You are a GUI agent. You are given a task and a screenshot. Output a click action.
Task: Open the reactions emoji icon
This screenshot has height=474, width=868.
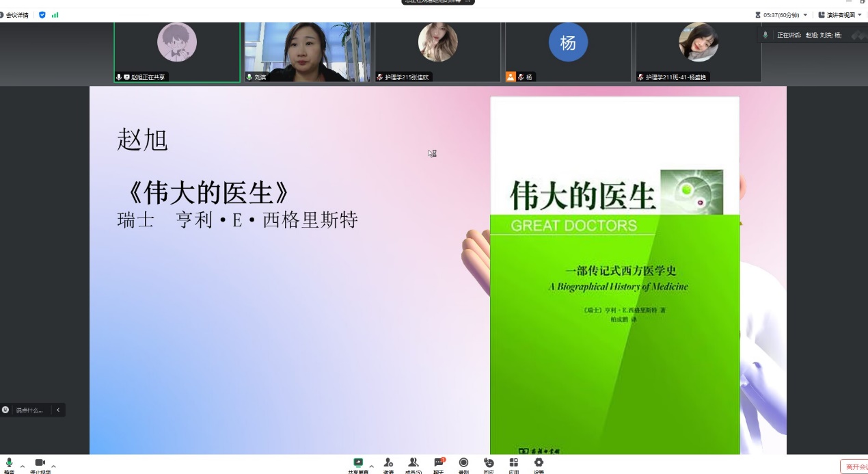point(489,463)
